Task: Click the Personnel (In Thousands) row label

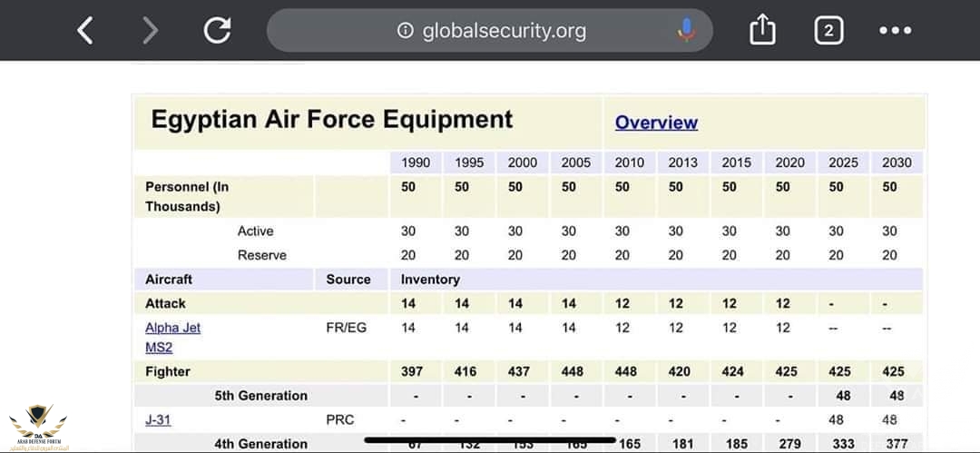Action: coord(187,196)
